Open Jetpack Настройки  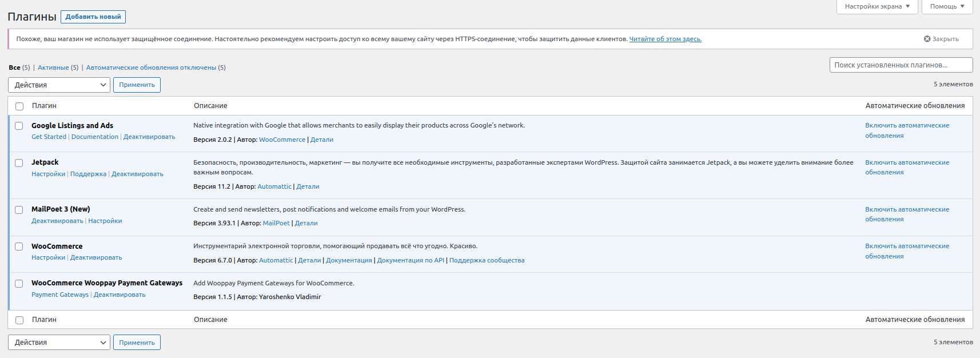(48, 174)
